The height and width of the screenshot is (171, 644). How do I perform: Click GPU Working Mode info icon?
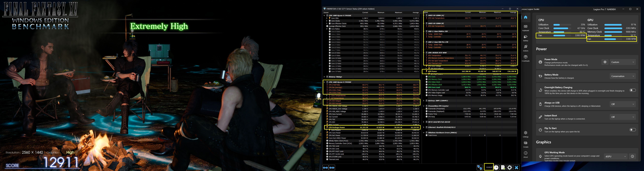tap(632, 156)
